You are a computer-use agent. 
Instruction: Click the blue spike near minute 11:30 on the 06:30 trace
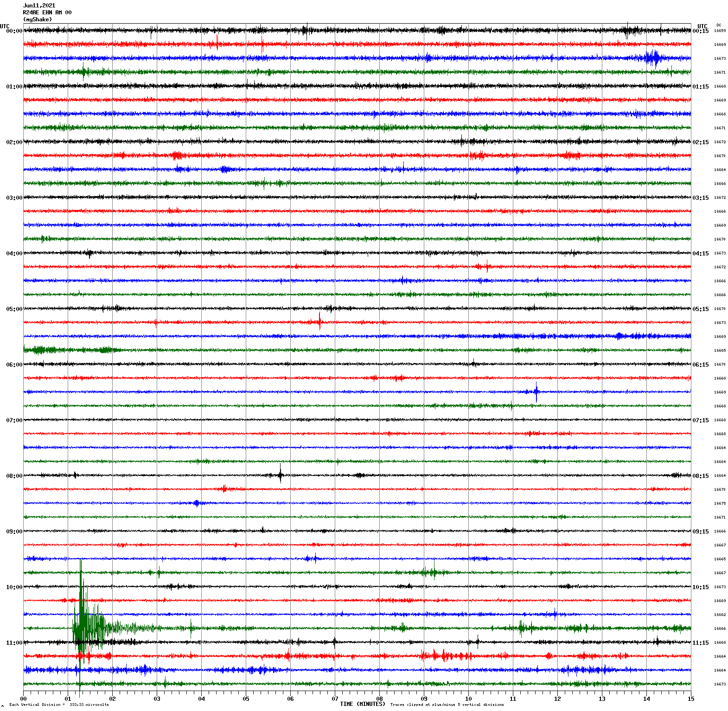click(536, 392)
